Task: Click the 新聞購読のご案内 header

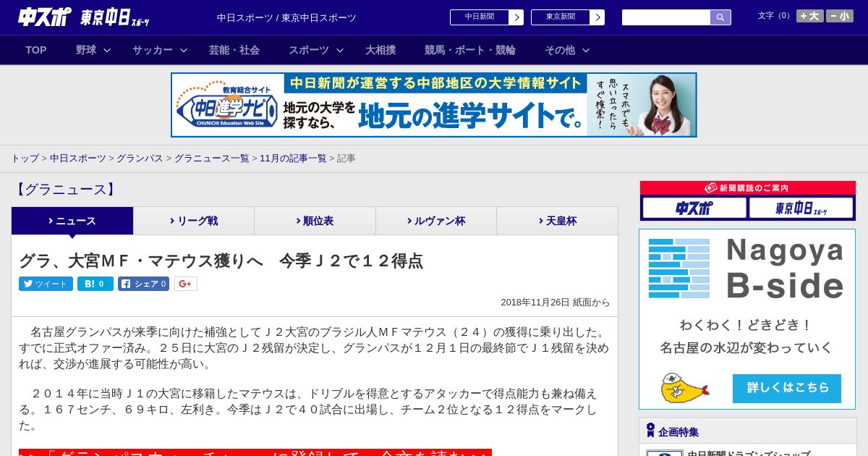Action: click(x=748, y=187)
